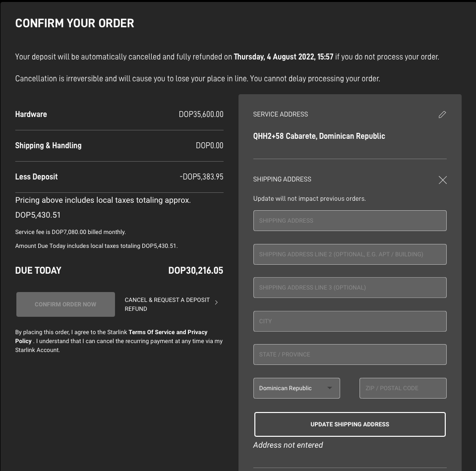Edit service address with pencil icon
Screen dimensions: 476x471
442,115
